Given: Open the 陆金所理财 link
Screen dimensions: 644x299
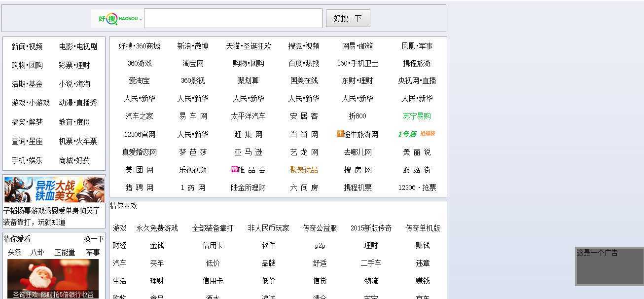Looking at the screenshot, I should 248,187.
